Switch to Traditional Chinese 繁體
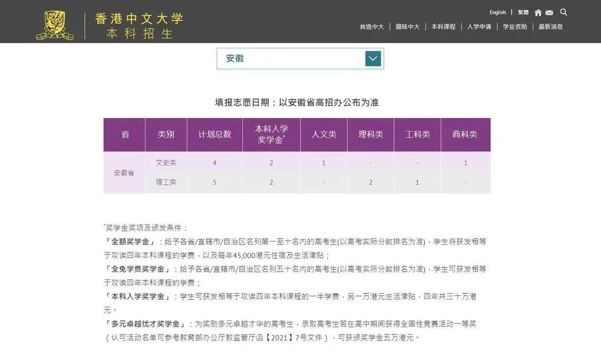601x364 pixels. pyautogui.click(x=523, y=12)
